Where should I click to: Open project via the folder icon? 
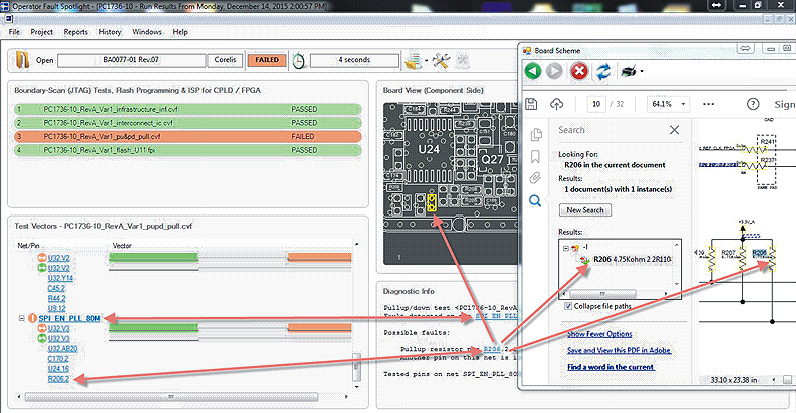tap(22, 60)
